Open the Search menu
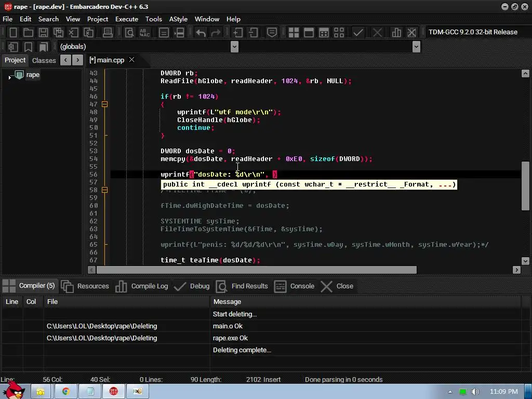 [48, 19]
